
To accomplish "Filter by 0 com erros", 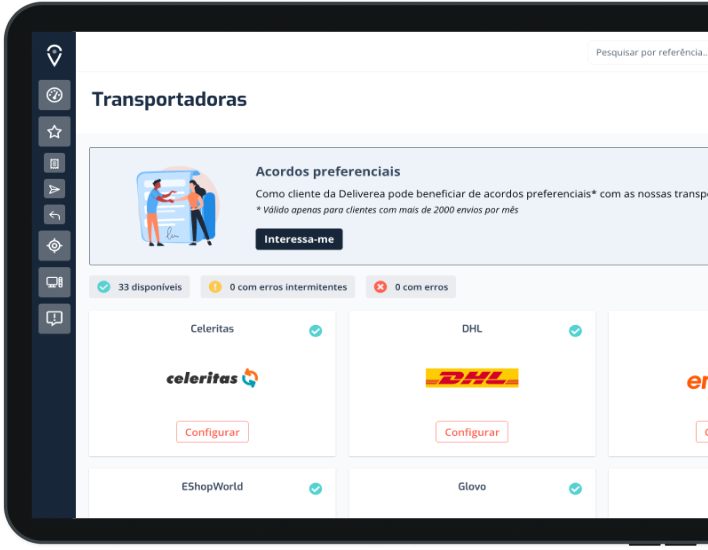I will coord(411,287).
